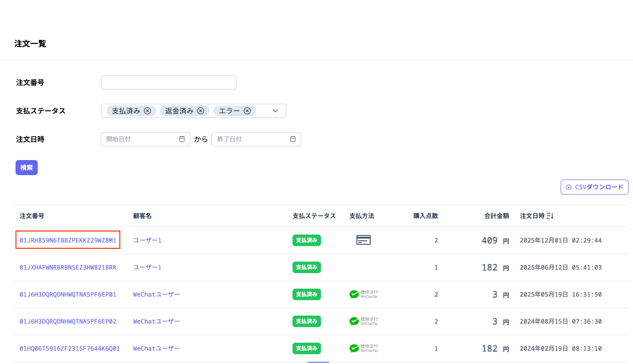Open order 01J6H3DQRQDNHWQTNA5PF6EP02
The image size is (633, 364).
(68, 321)
